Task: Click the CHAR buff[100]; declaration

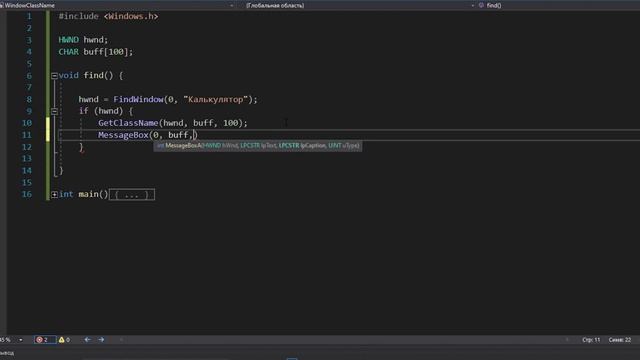Action: point(96,52)
